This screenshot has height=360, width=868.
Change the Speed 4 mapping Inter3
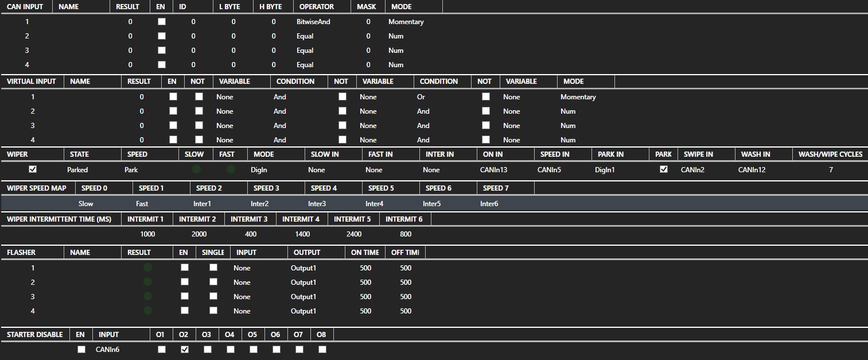tap(317, 204)
